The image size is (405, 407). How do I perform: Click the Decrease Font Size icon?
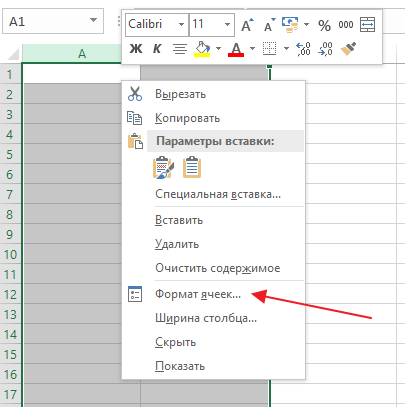click(269, 25)
